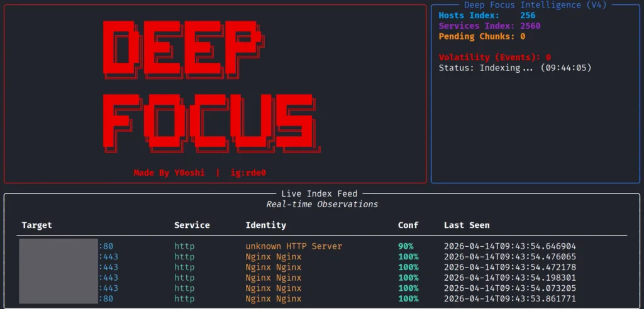Screen dimensions: 644x309
Task: Click the "Identity" column header
Action: (266, 225)
